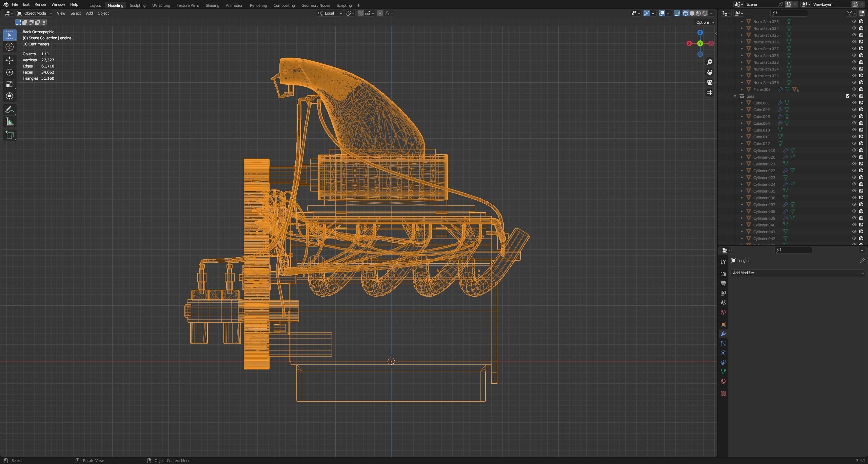Expand the Cylinder.020 tree item

[742, 157]
